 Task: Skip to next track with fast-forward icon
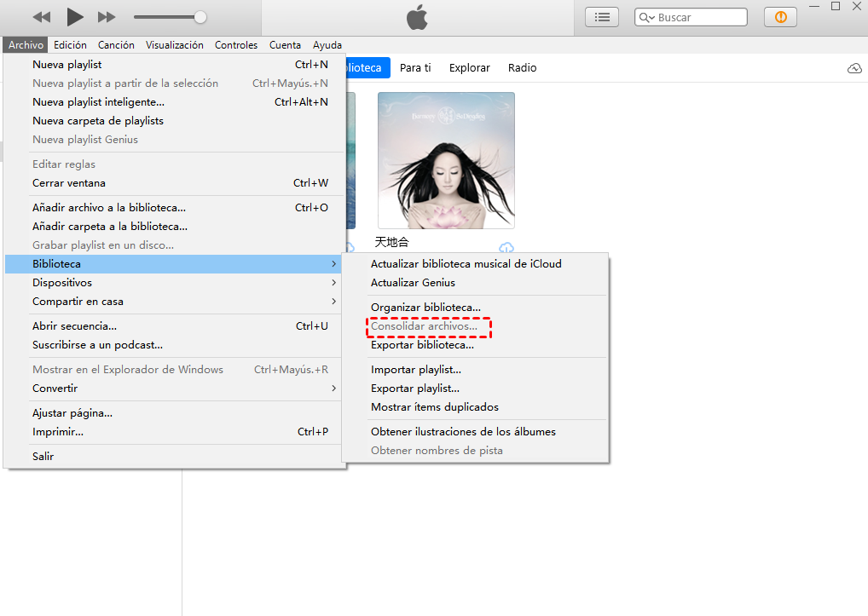coord(107,17)
